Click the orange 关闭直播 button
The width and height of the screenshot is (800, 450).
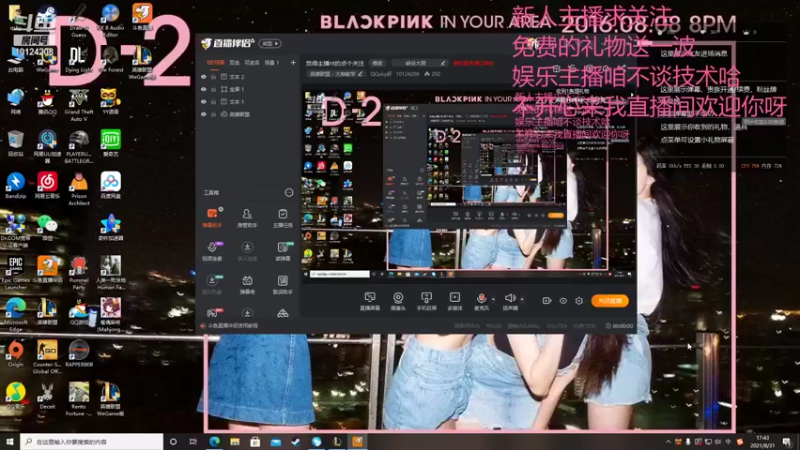point(610,301)
